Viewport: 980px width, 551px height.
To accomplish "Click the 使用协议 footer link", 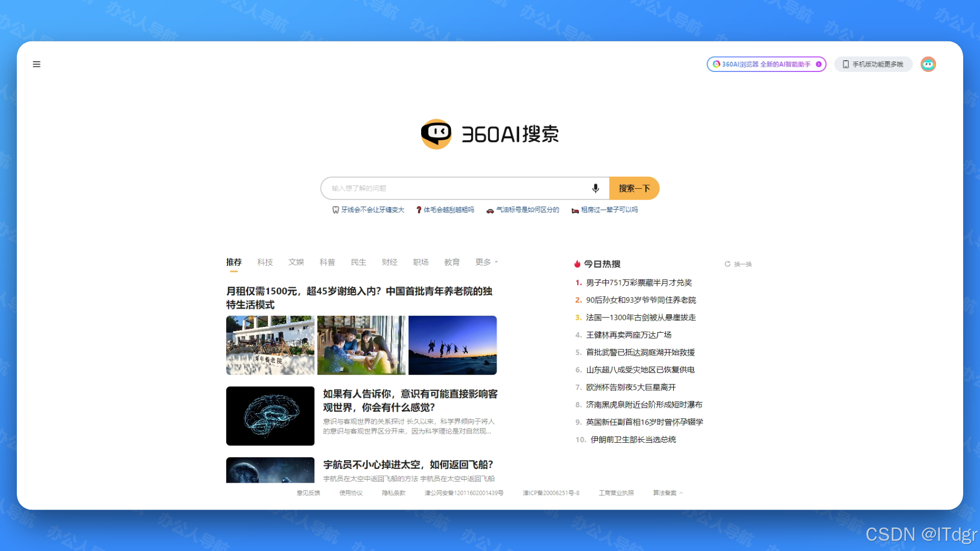I will click(351, 493).
